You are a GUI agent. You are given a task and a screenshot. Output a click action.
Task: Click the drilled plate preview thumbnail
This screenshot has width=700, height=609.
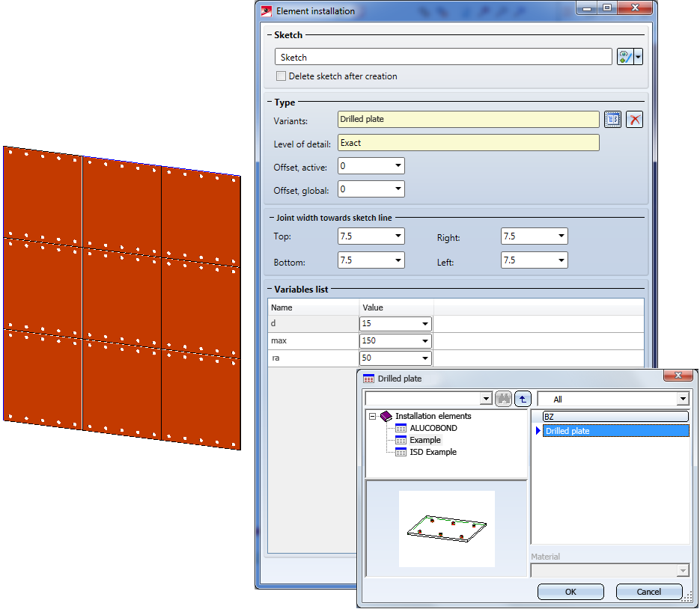[447, 527]
